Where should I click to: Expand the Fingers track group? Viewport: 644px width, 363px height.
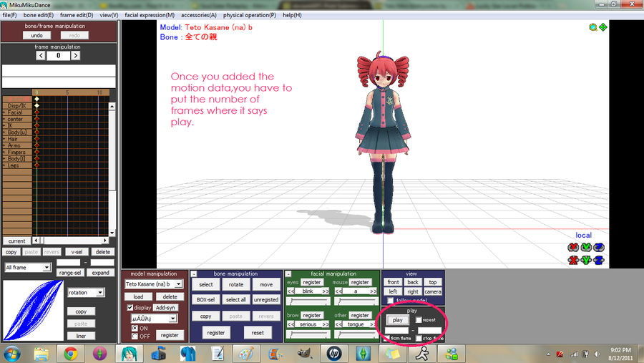click(x=4, y=152)
